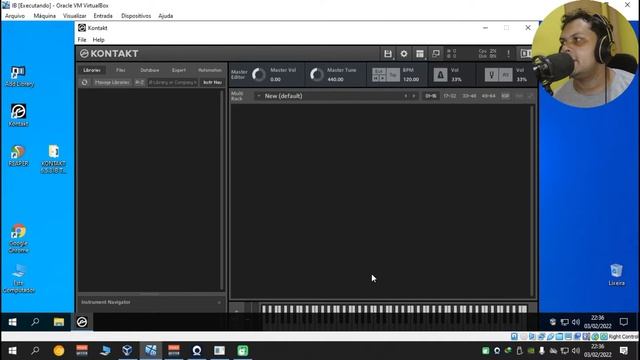The height and width of the screenshot is (360, 640).
Task: Select the 01-16 multi rack page
Action: pos(431,96)
